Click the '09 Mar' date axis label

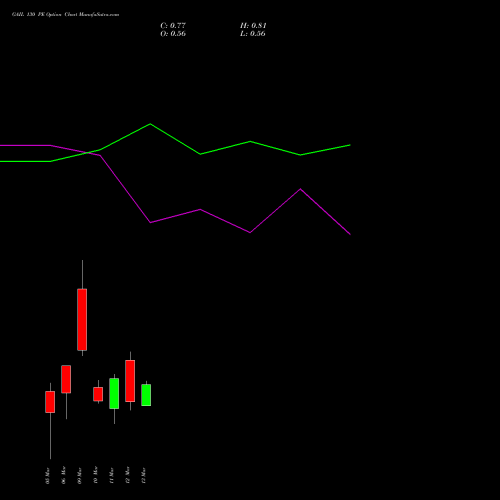[80, 476]
